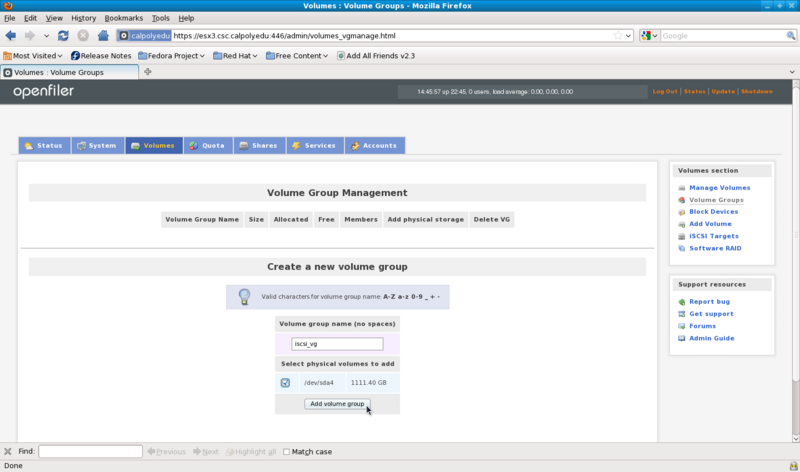Open the Release Notes bookmark
This screenshot has height=472, width=800.
(101, 56)
